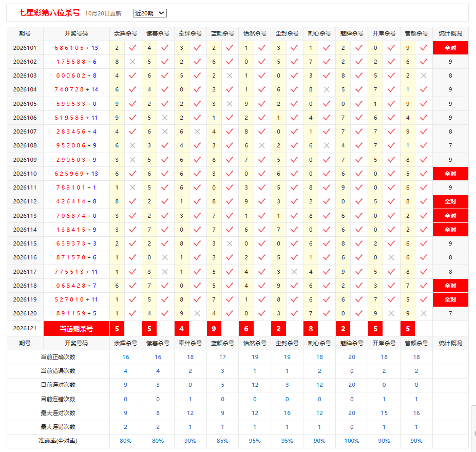Click the red 蓝颜 kill number 9 in row 2026121
Viewport: 476px width, 452px height.
(214, 328)
